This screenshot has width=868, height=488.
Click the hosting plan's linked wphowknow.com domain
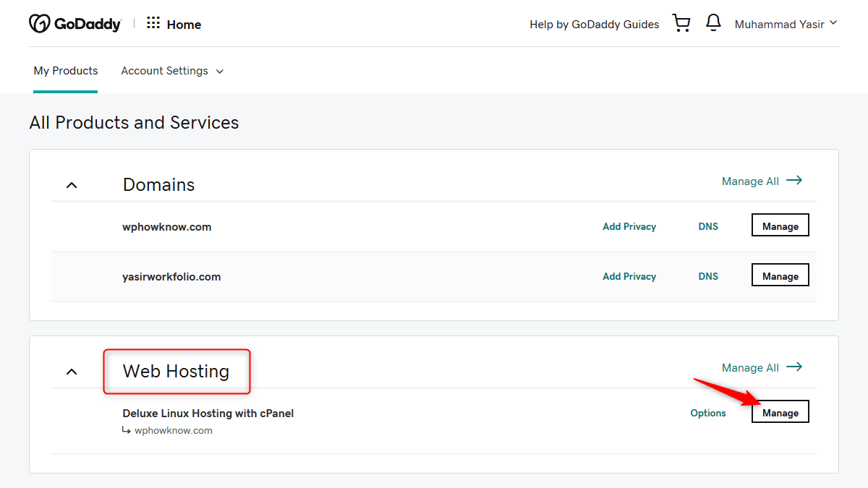174,430
